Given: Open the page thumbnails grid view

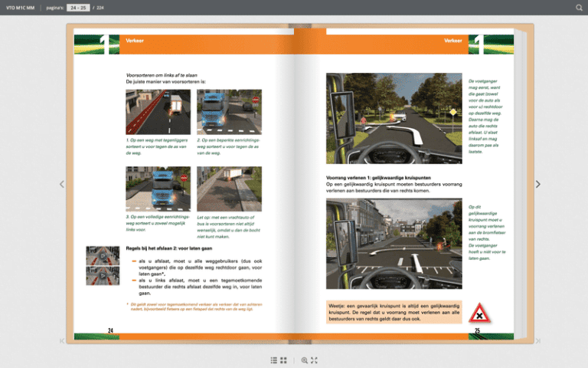Looking at the screenshot, I should [284, 360].
